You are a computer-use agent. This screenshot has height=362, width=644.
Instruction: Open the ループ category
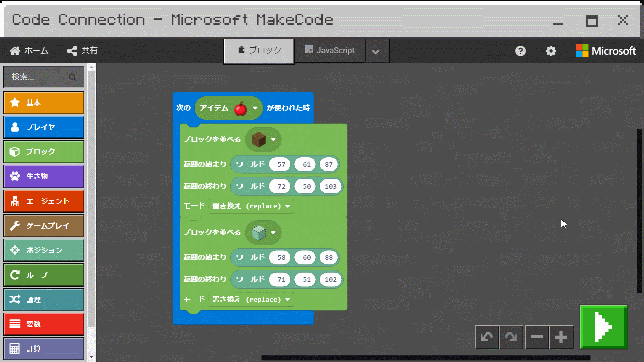tap(43, 275)
